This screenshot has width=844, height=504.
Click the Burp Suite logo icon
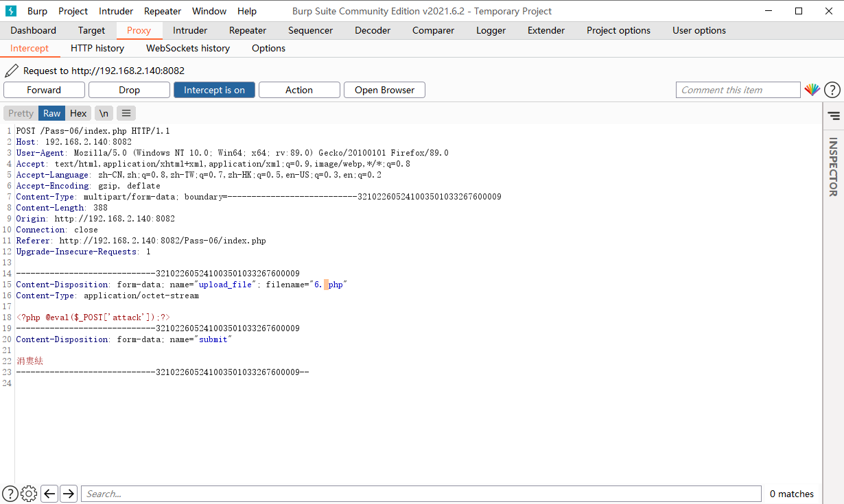[x=11, y=11]
